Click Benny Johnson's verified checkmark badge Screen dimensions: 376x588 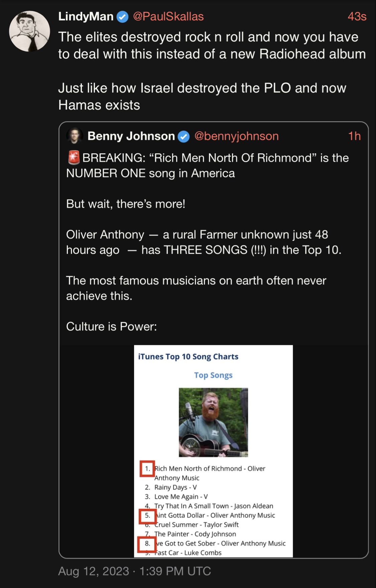pos(183,136)
